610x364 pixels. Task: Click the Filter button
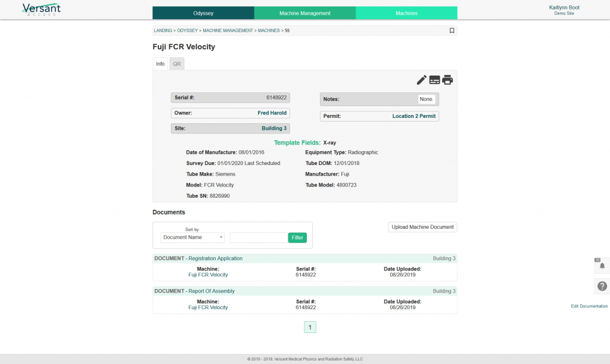[297, 238]
